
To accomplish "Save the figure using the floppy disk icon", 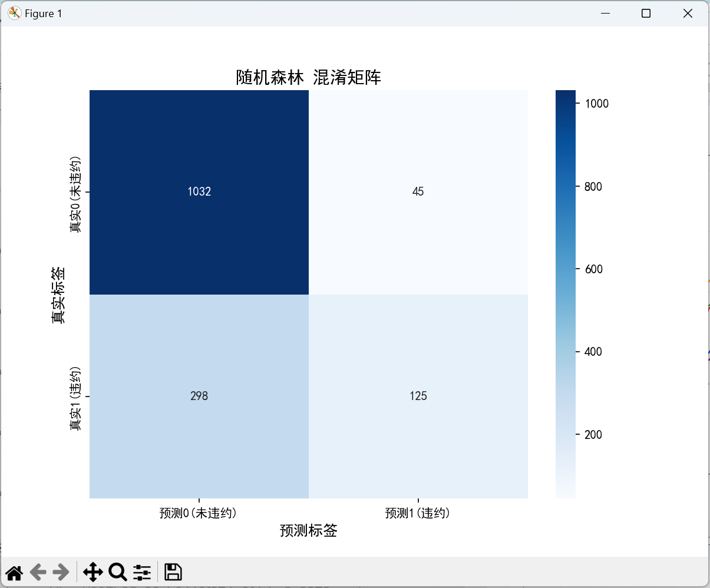I will pyautogui.click(x=172, y=572).
